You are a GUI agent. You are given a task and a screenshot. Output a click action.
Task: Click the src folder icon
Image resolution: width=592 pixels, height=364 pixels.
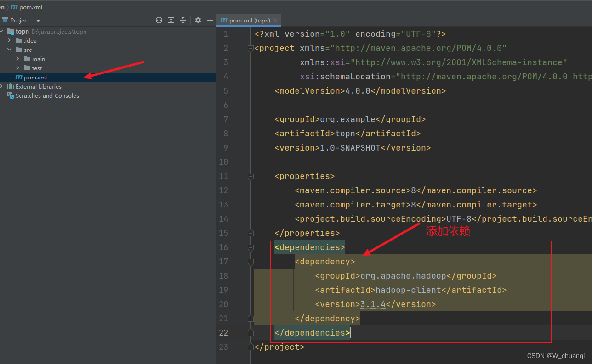click(19, 50)
